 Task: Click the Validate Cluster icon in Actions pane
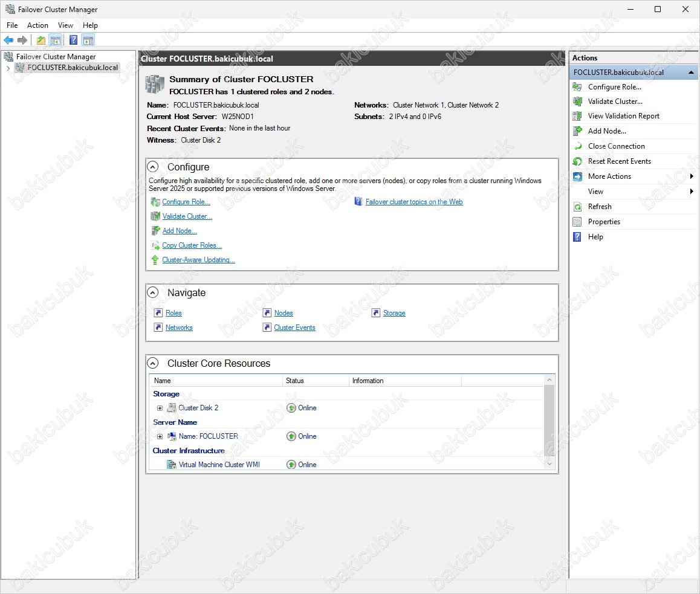[x=577, y=102]
